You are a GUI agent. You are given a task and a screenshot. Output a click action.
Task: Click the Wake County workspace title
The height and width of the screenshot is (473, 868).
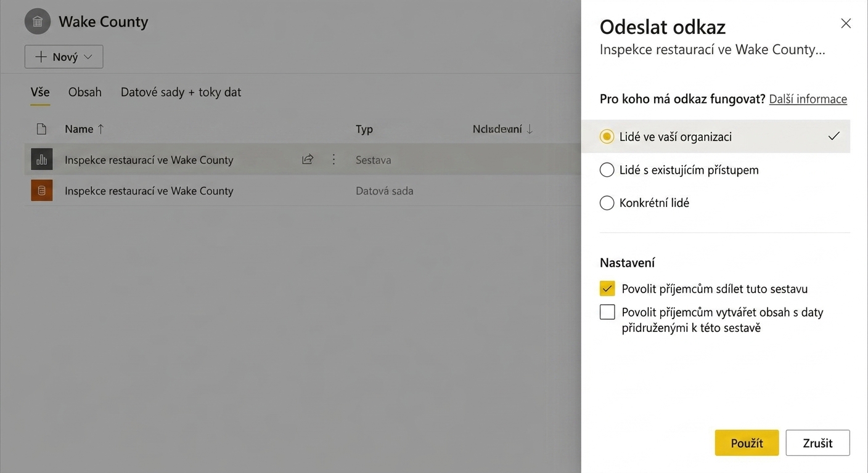(104, 22)
